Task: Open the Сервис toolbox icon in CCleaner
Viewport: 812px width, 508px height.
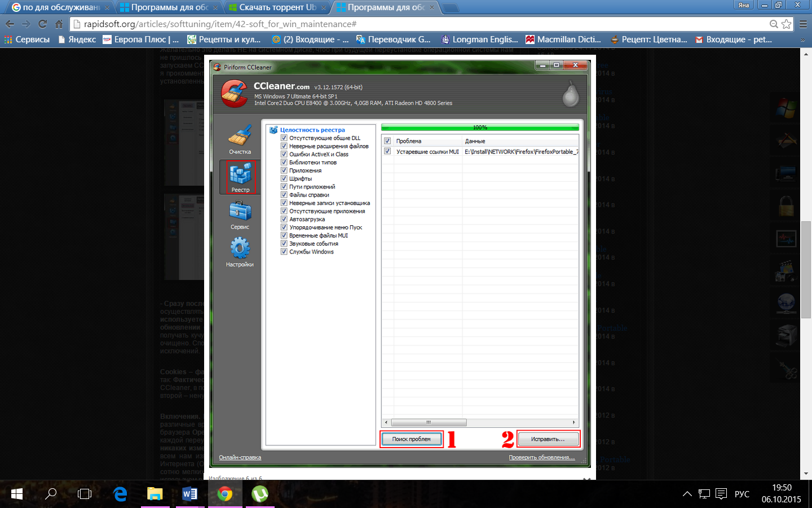Action: coord(240,216)
